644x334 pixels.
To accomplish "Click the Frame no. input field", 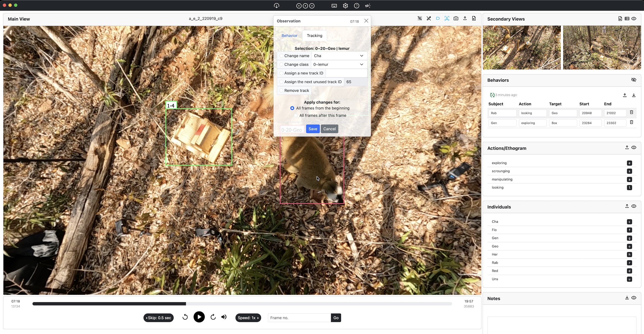I will [x=299, y=318].
